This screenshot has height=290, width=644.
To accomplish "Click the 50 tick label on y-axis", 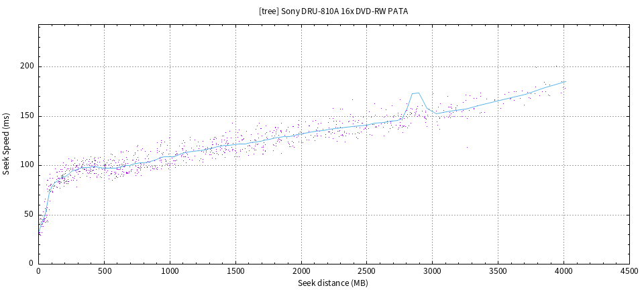I will coord(28,214).
